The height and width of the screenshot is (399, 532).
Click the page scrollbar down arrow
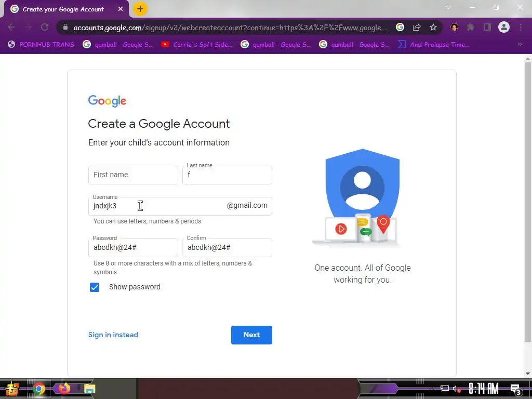528,374
